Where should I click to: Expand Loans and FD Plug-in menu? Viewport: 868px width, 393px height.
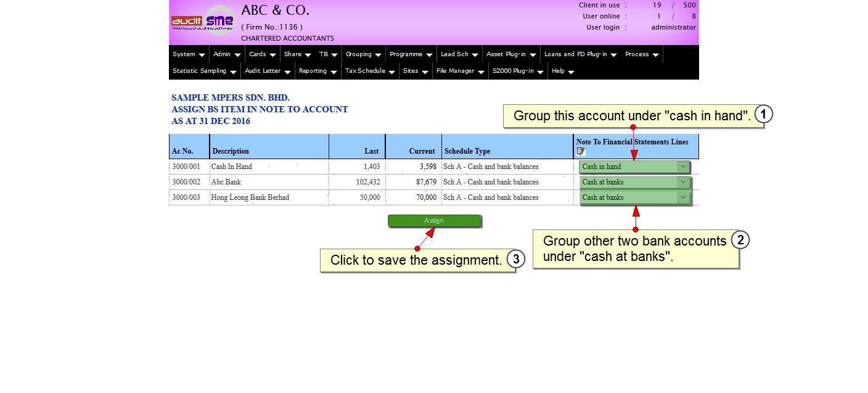coord(580,54)
